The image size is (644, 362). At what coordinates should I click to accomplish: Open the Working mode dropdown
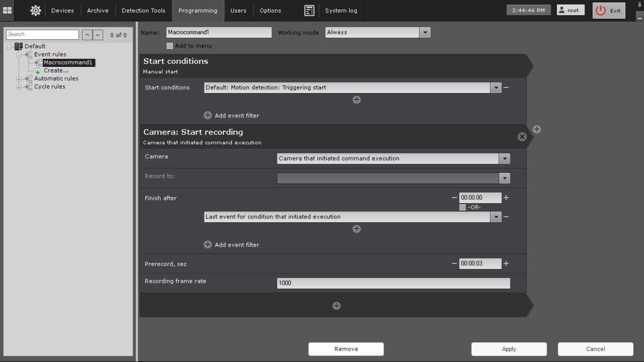(x=425, y=33)
